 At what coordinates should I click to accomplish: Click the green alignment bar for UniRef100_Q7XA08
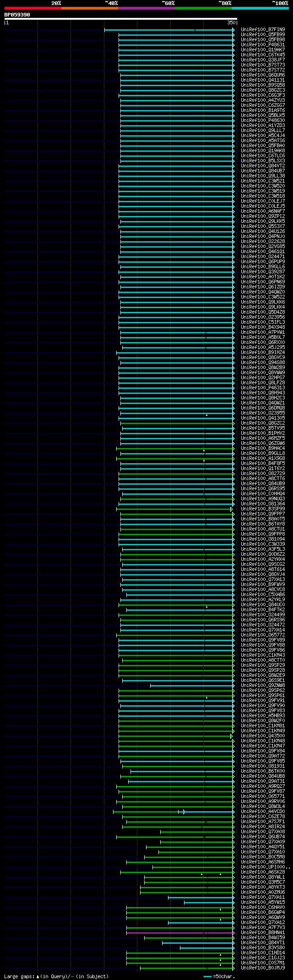coord(197,832)
